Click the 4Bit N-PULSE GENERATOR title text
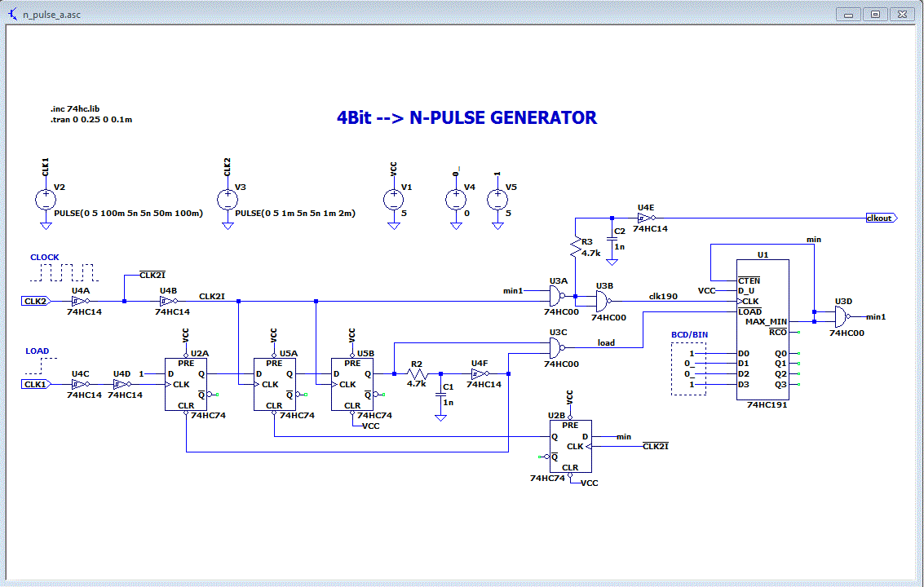The image size is (924, 587). [466, 117]
